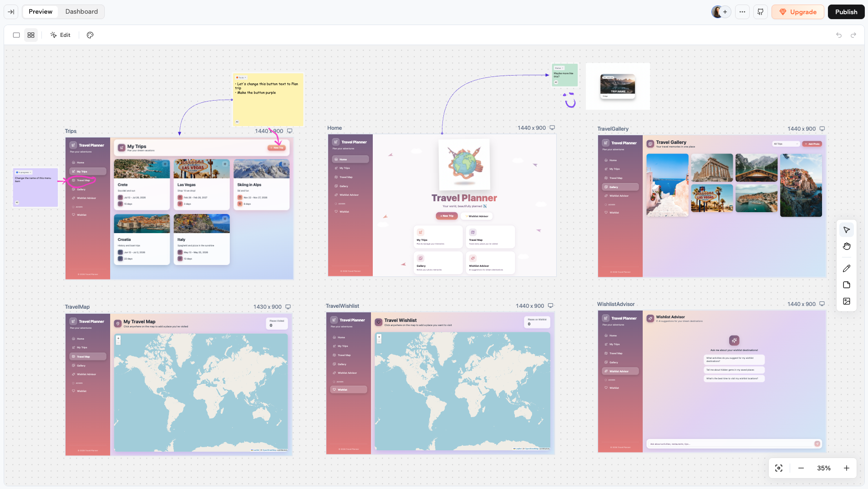This screenshot has width=868, height=489.
Task: Click Travel Map menu item in Trips frame
Action: [x=87, y=180]
